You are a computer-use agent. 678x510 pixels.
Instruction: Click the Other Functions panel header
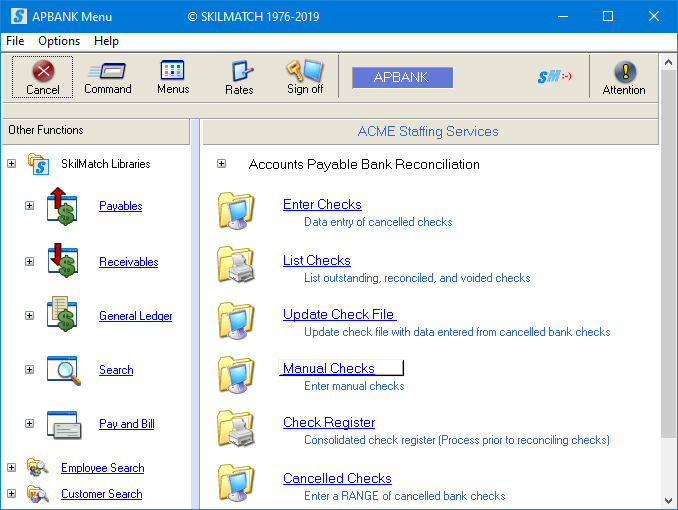96,131
